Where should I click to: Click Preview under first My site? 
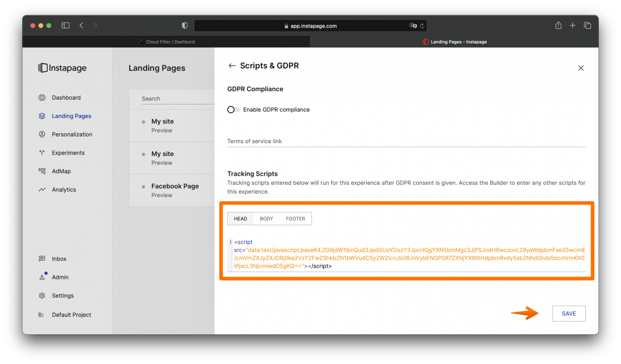pos(162,130)
